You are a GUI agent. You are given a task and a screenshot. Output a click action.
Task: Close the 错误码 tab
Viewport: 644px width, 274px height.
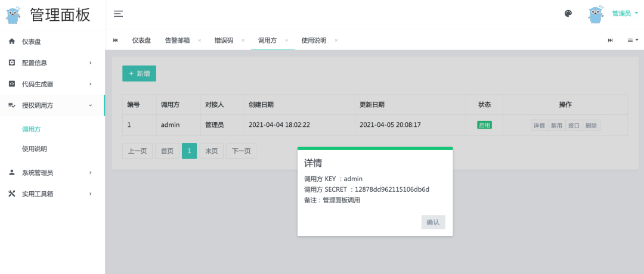point(243,41)
